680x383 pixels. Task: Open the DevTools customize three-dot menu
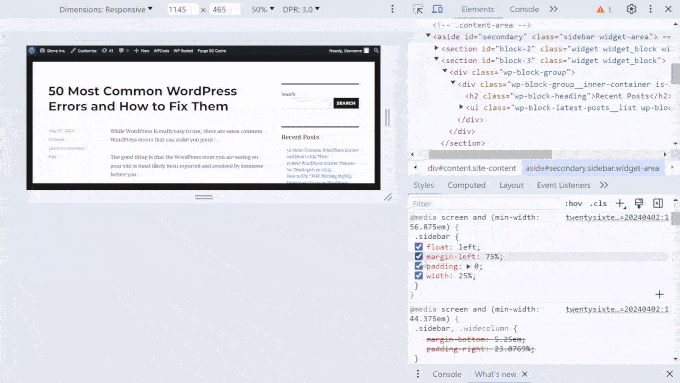click(x=651, y=9)
